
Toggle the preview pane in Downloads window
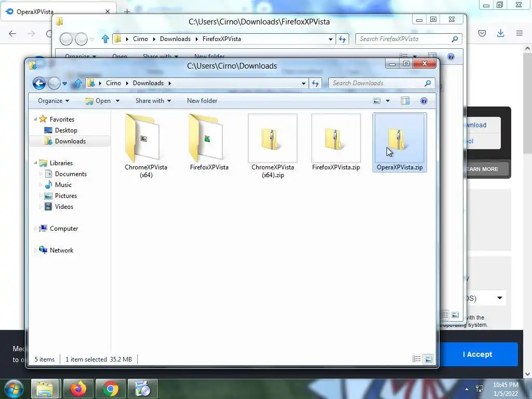pyautogui.click(x=405, y=101)
